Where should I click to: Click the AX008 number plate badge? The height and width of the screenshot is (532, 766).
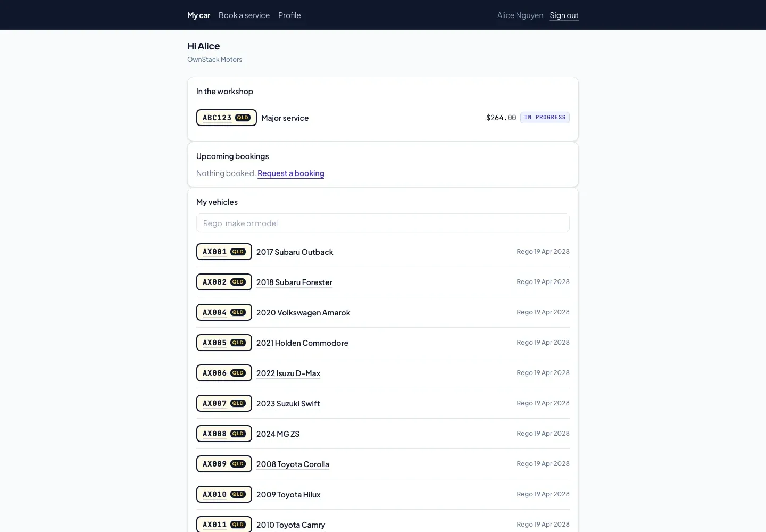[224, 434]
